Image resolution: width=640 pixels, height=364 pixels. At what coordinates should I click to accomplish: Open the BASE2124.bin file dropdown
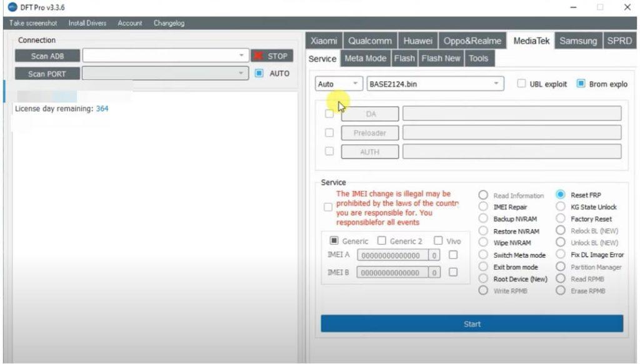(497, 83)
